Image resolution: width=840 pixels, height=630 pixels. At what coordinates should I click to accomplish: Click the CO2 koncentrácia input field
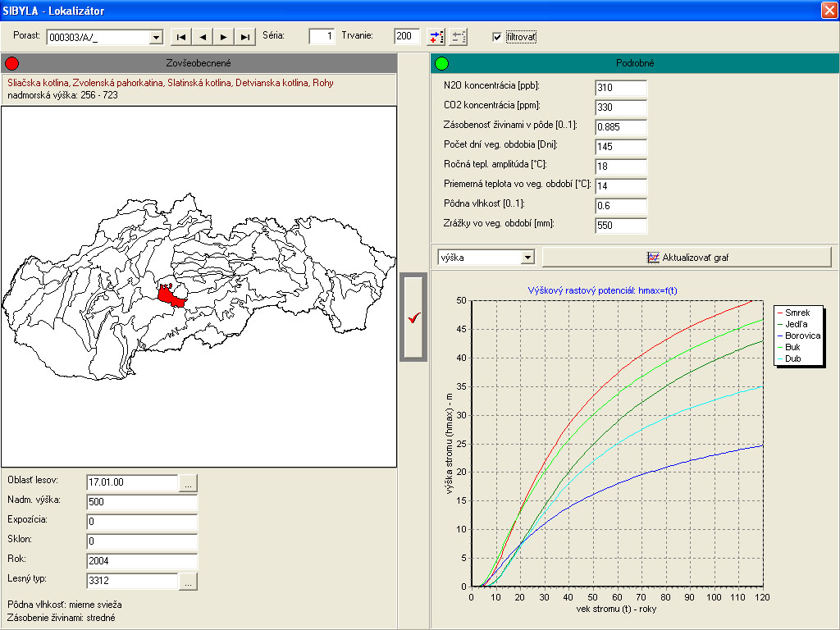621,107
